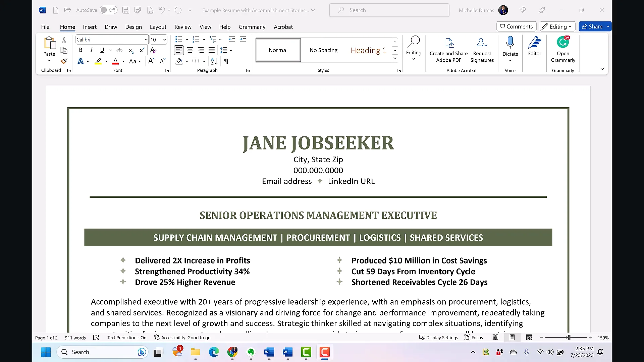Show paragraph marks with pilcrow icon

tap(226, 61)
